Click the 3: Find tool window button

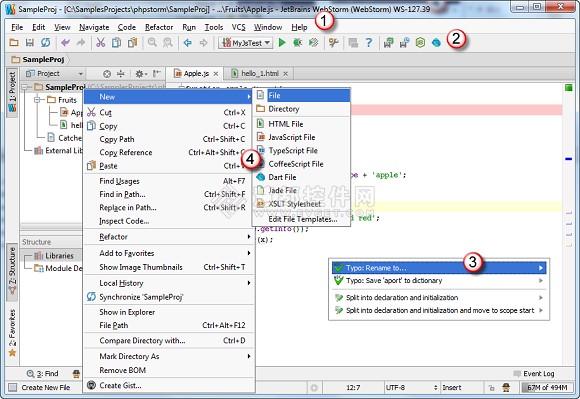click(x=43, y=373)
